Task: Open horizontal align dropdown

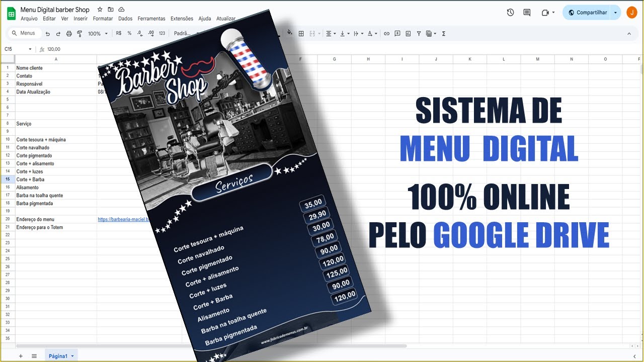Action: (x=331, y=34)
